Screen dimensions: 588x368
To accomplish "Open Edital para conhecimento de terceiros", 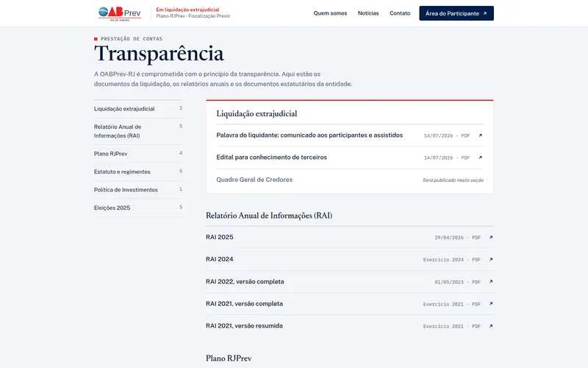I will (x=271, y=158).
